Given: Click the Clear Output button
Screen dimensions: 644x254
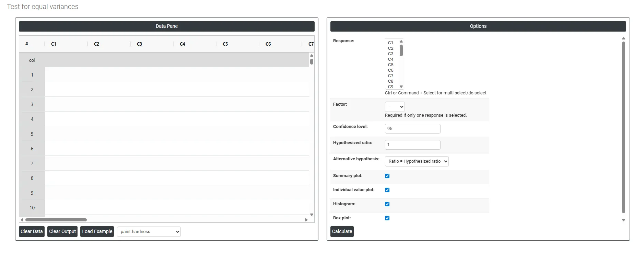Looking at the screenshot, I should click(62, 231).
